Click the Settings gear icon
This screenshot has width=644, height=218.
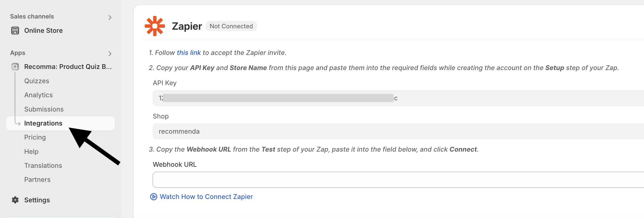15,200
